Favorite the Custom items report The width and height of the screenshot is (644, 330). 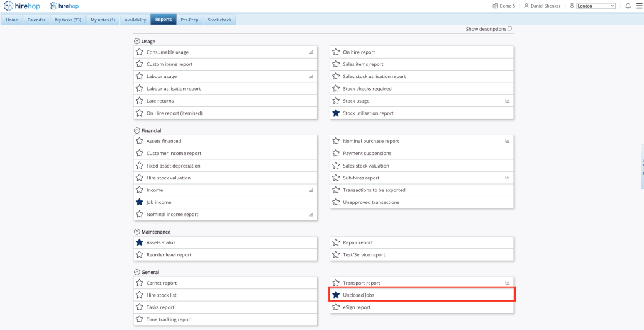[140, 64]
